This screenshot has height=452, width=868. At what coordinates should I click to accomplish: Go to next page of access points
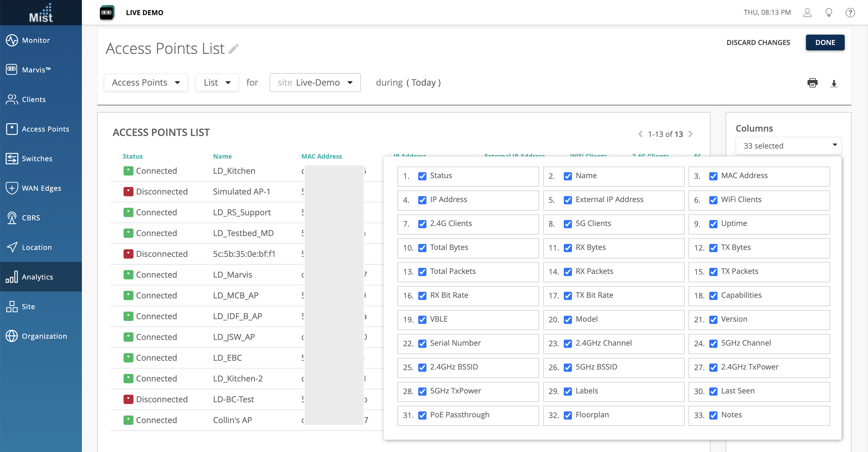click(690, 134)
